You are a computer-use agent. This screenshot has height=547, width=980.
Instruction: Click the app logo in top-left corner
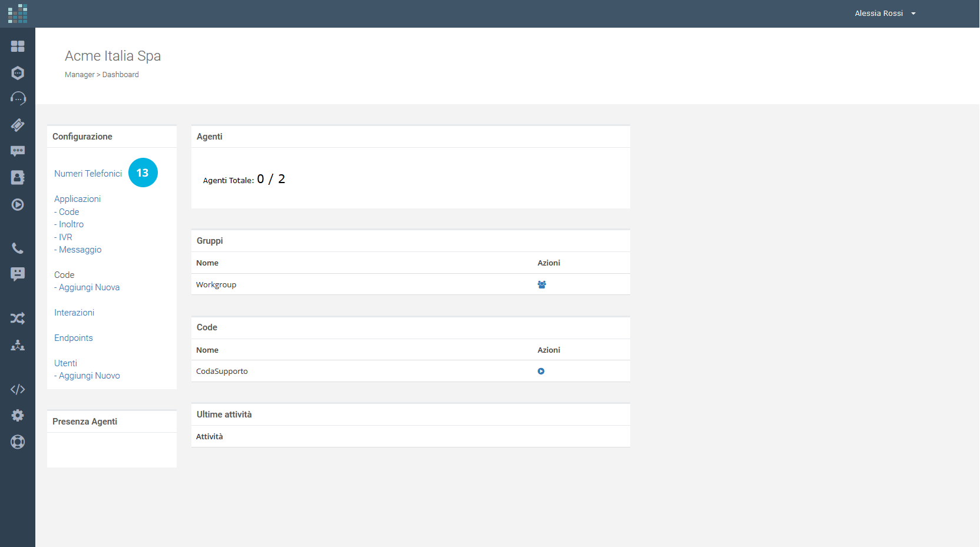click(18, 14)
